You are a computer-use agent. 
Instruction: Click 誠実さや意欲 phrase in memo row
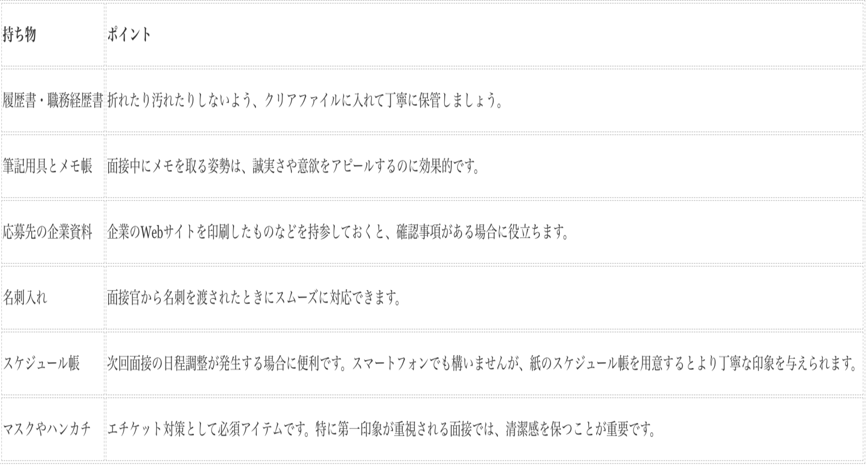click(286, 166)
